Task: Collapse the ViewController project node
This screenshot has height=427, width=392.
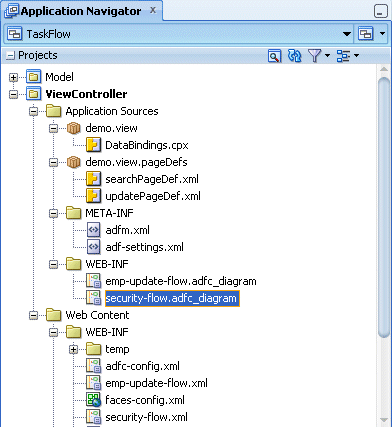Action: [x=13, y=94]
